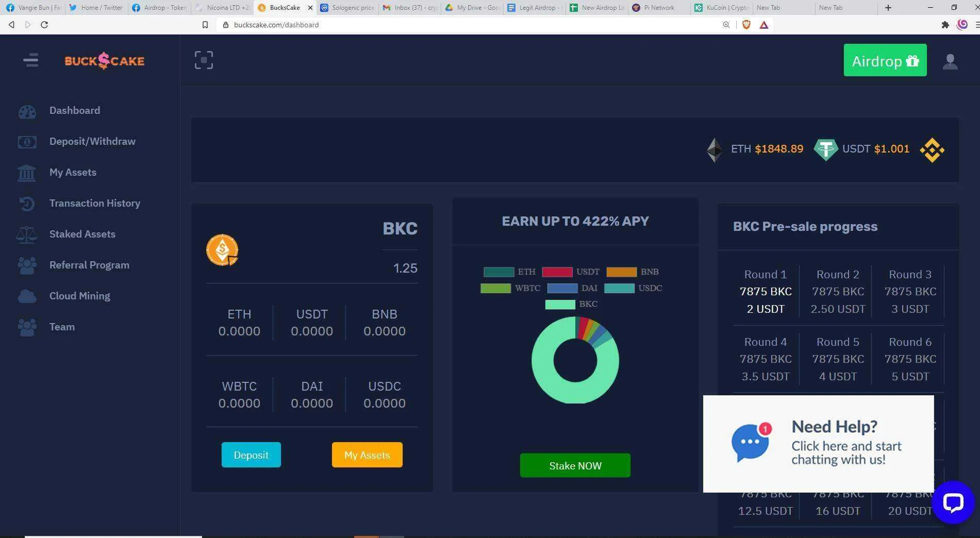Open the browser extensions puzzle icon

pyautogui.click(x=945, y=25)
